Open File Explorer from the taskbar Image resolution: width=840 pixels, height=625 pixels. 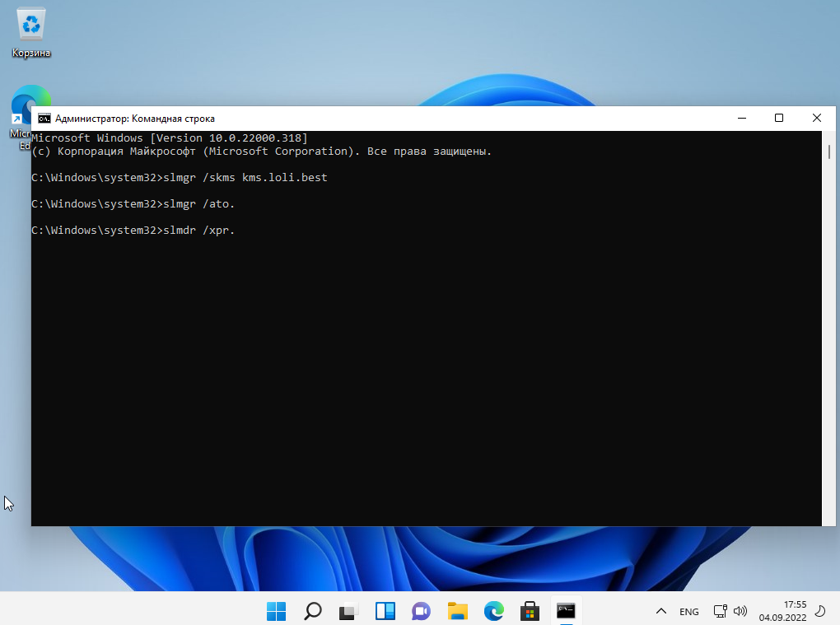458,610
